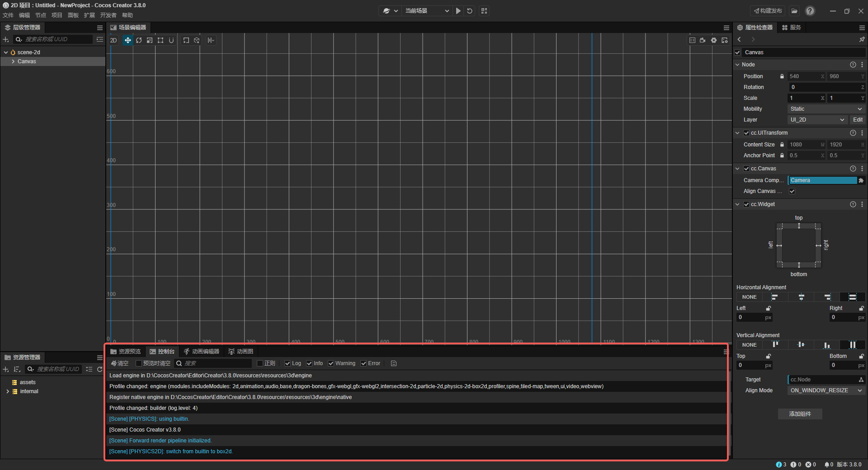Open cc.Widget component options menu

point(862,204)
